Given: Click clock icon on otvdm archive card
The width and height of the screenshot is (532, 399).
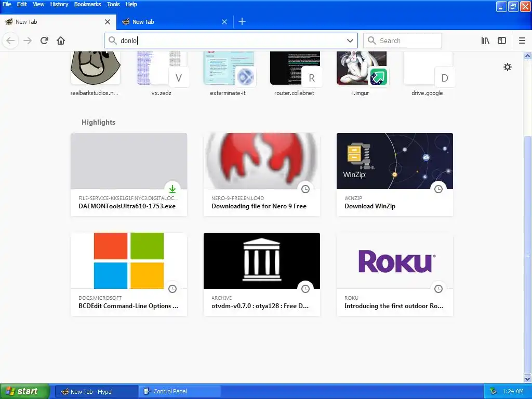Looking at the screenshot, I should click(305, 289).
